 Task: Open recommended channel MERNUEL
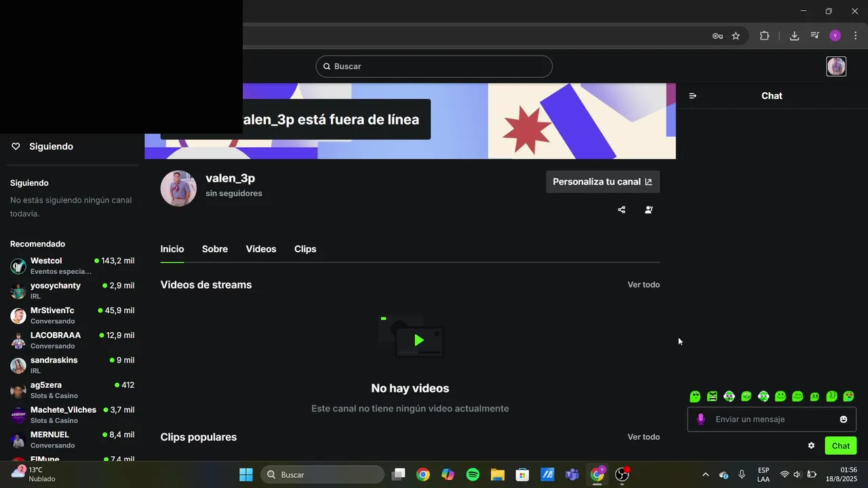click(x=72, y=440)
